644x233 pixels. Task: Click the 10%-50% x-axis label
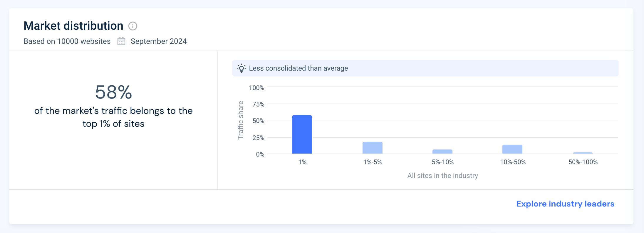[513, 162]
